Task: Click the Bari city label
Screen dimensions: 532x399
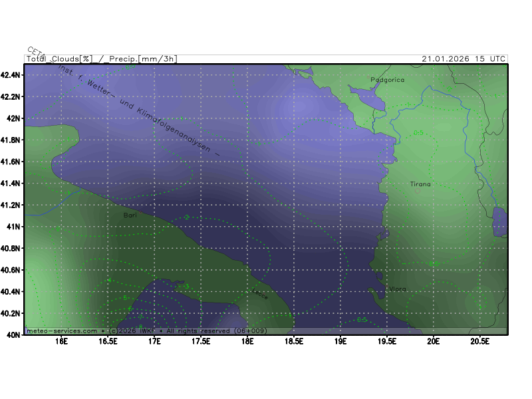Action: point(130,215)
